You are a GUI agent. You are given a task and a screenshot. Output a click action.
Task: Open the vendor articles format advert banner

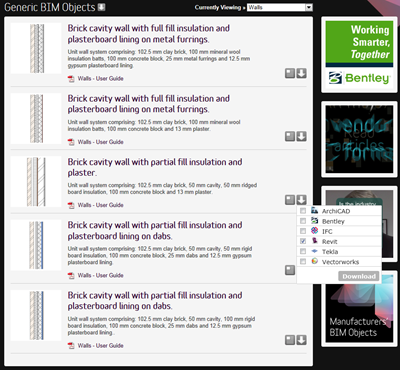(359, 139)
